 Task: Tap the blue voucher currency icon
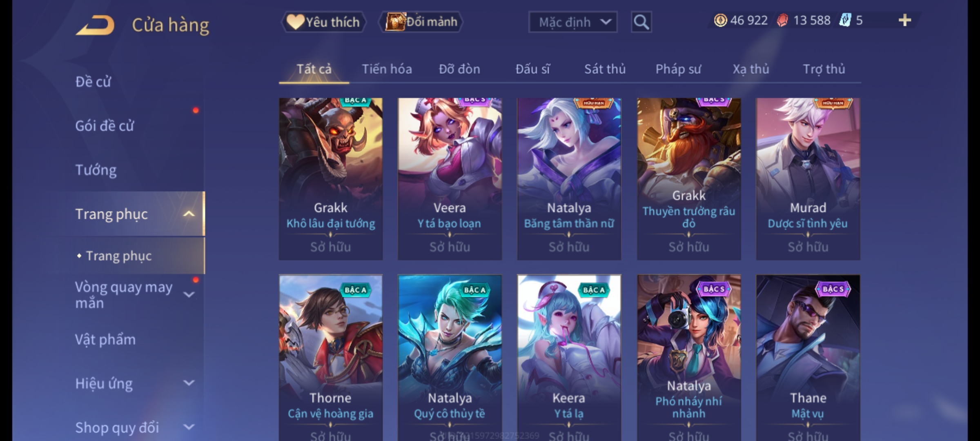[x=845, y=20]
